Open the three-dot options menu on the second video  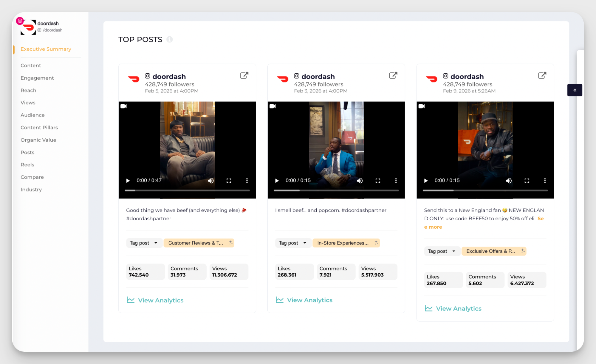pos(396,180)
